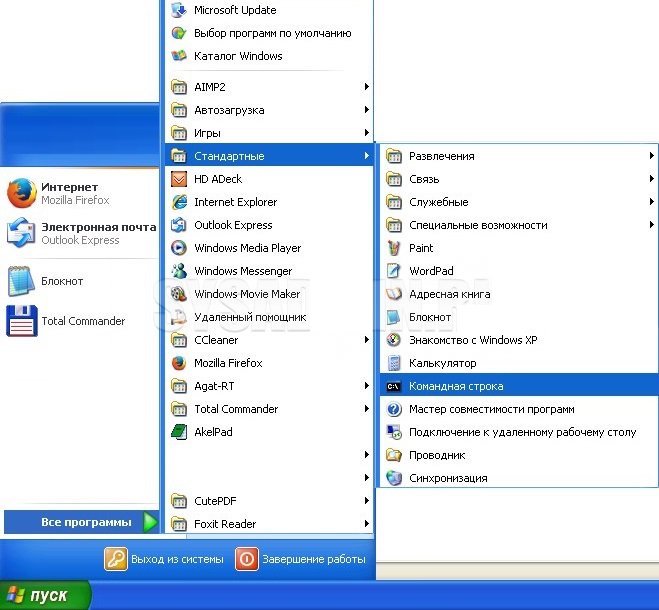Click the AkelPad program icon
This screenshot has width=659, height=610.
(179, 432)
